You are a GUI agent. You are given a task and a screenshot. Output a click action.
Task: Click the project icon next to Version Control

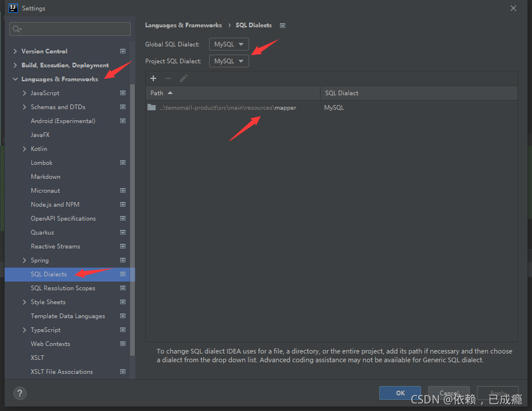pyautogui.click(x=123, y=51)
